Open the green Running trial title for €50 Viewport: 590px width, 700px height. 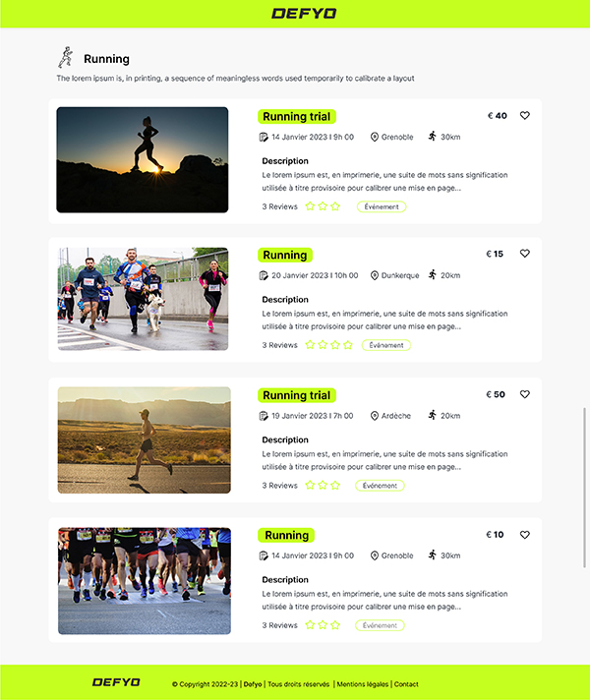point(297,395)
